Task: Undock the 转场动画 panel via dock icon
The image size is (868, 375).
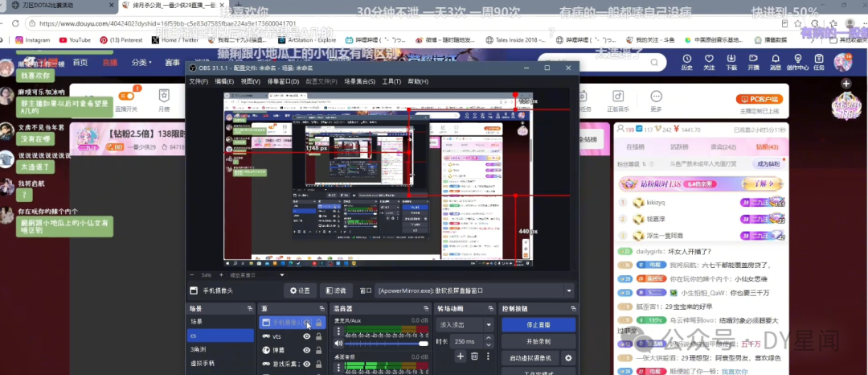Action: click(490, 308)
